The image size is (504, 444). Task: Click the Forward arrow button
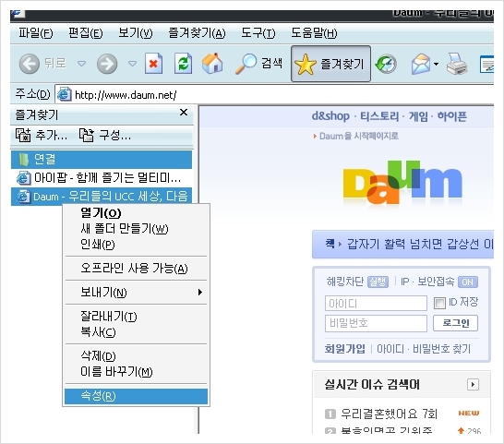(107, 64)
